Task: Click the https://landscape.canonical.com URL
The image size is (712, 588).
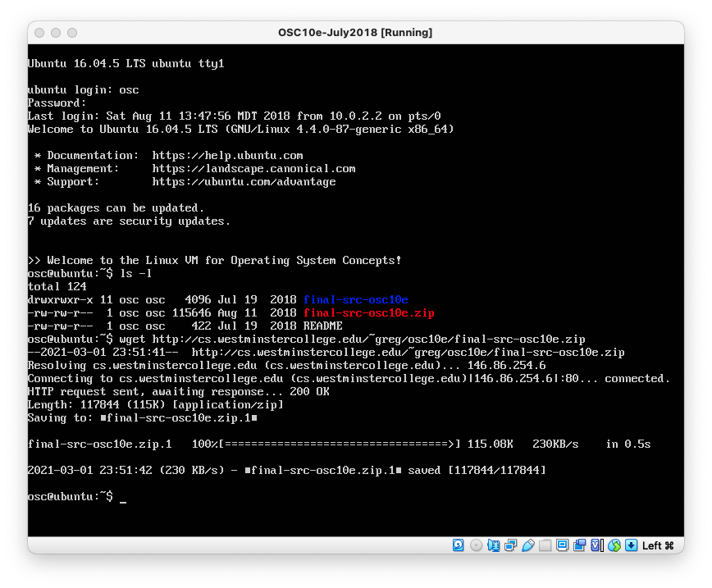Action: pos(253,168)
